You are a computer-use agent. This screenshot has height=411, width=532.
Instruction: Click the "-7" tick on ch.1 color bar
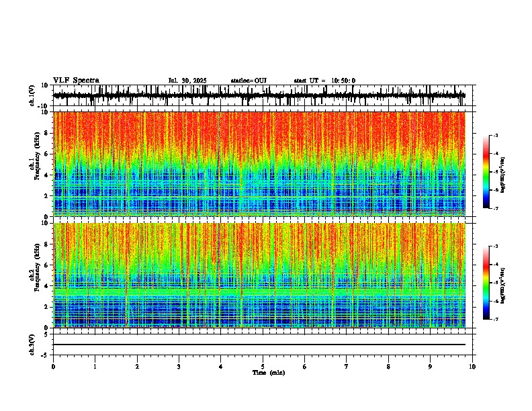tap(495, 208)
